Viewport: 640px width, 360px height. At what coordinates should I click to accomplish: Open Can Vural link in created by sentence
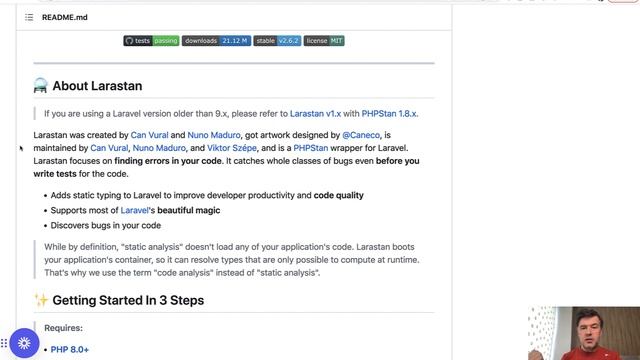click(149, 135)
